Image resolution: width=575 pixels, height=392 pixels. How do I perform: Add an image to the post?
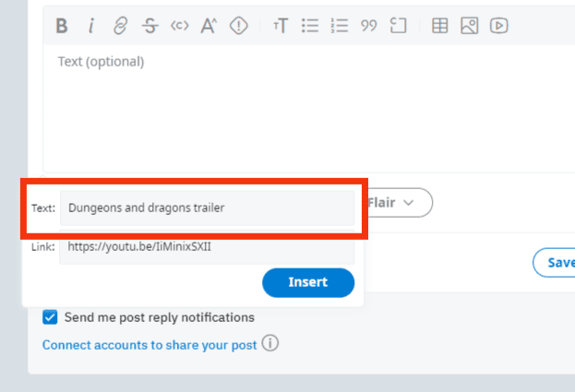pyautogui.click(x=470, y=26)
